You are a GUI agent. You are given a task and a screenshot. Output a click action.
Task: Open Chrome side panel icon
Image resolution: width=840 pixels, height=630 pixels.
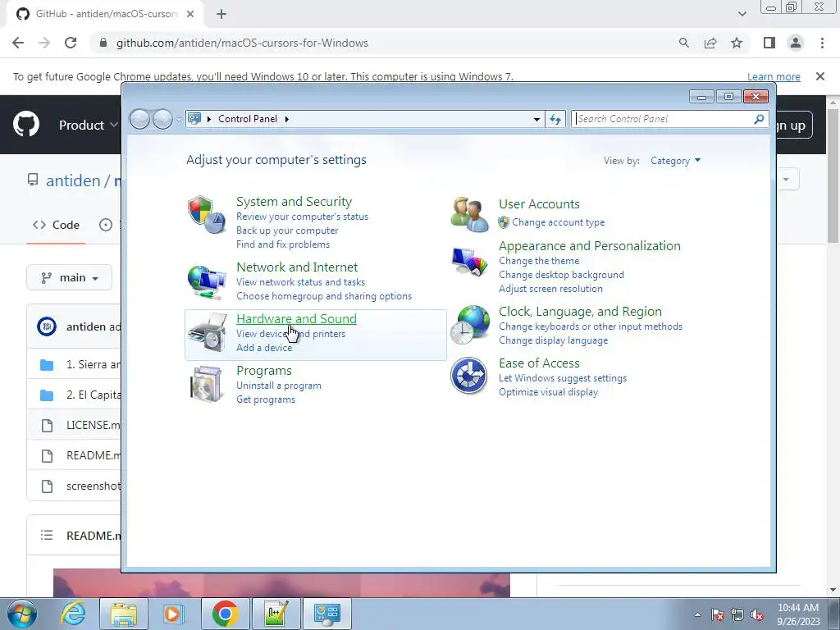pyautogui.click(x=769, y=43)
